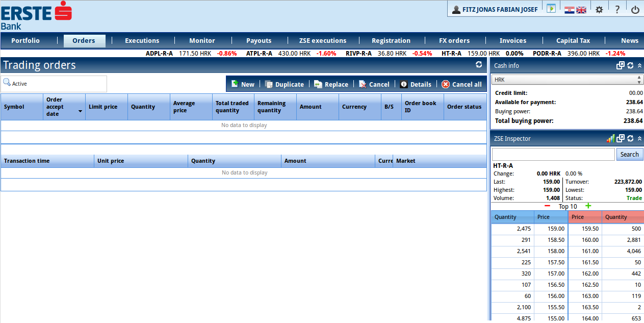Increase Top 10 depth with green plus
The width and height of the screenshot is (644, 323).
[x=588, y=206]
